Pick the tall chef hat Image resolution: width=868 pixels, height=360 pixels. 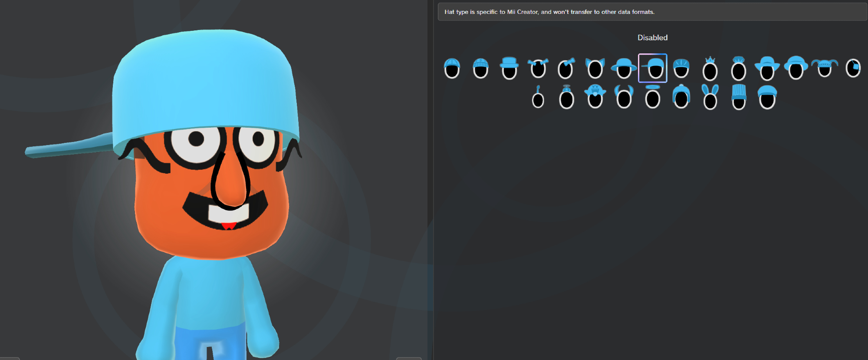[739, 97]
